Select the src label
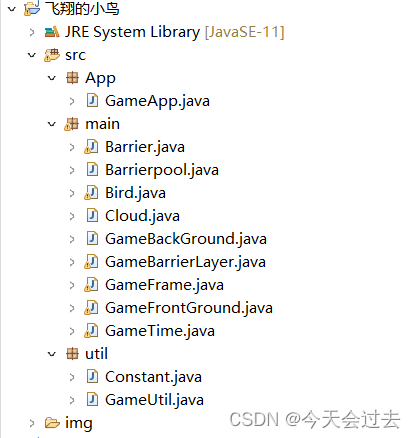416x438 pixels. (x=75, y=55)
